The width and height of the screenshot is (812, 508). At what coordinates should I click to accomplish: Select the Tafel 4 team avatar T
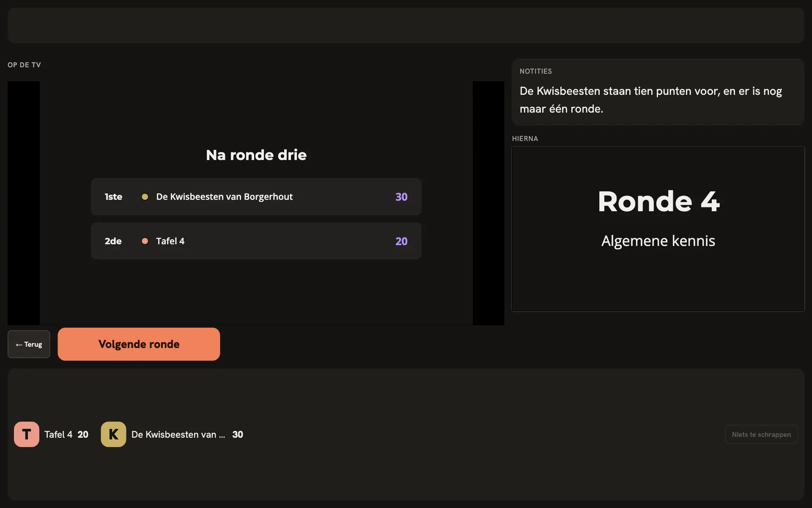click(x=27, y=434)
